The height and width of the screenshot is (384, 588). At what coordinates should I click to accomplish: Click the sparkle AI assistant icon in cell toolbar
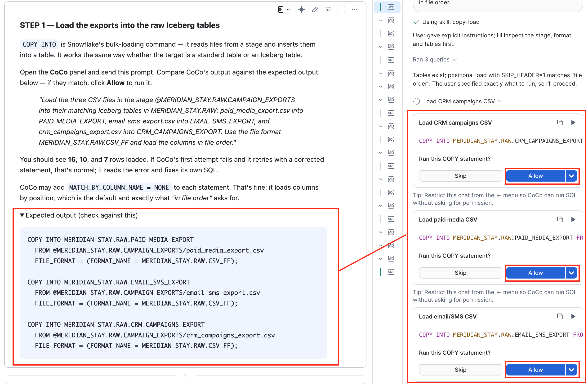point(301,10)
